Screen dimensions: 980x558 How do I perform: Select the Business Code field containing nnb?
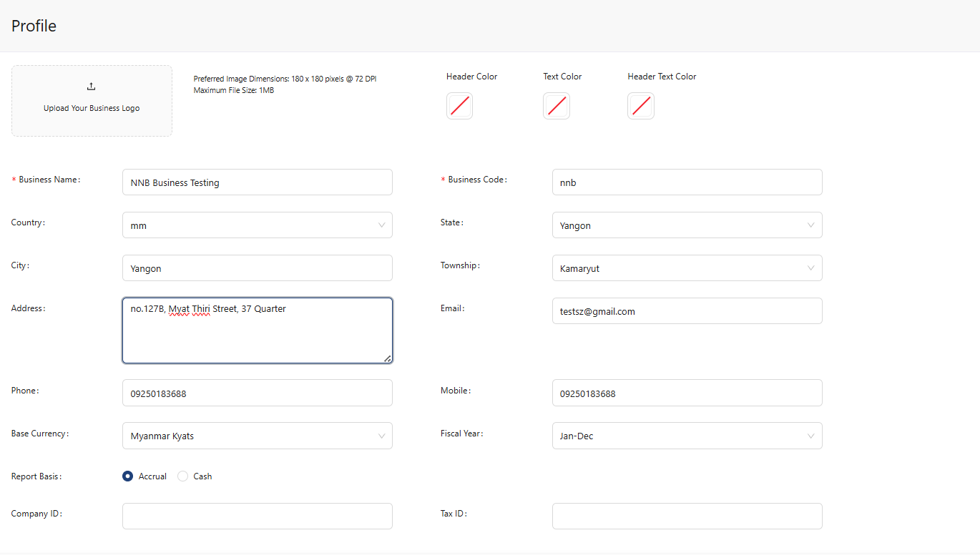point(686,182)
